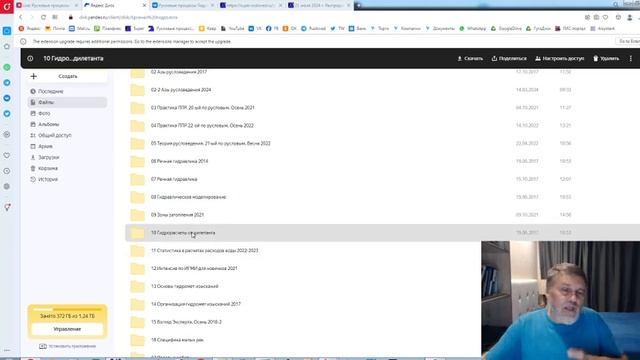Open the WhatsApp bookmark
Screen dimensions: 640x360
[x=473, y=29]
